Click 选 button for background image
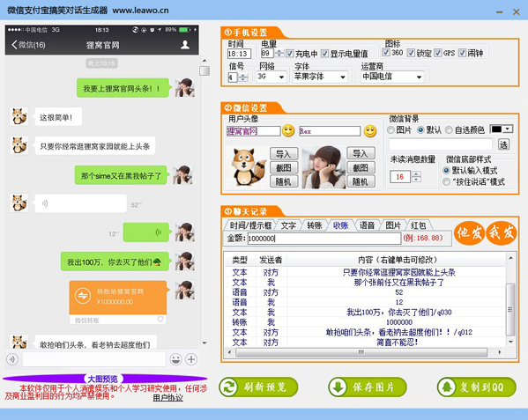 click(503, 144)
